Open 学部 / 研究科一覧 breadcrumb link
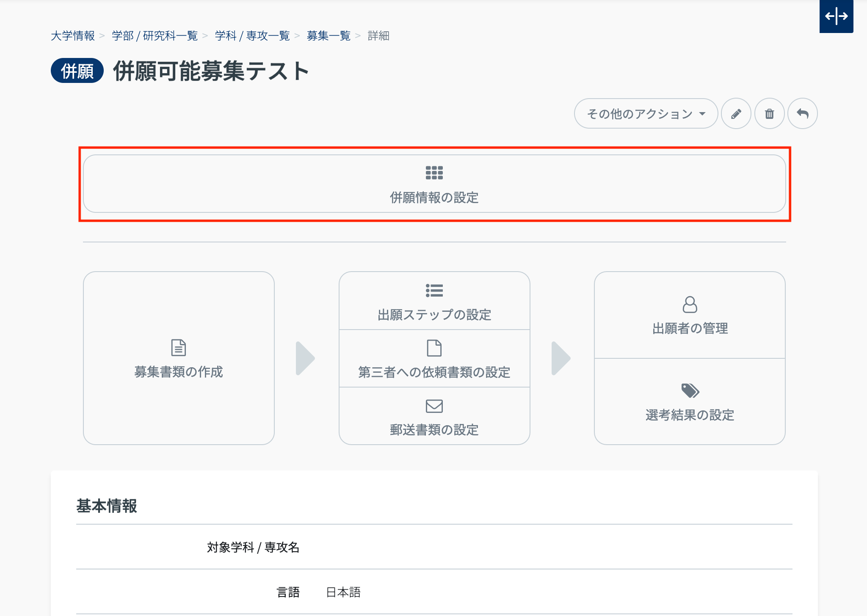This screenshot has height=616, width=867. click(x=155, y=36)
